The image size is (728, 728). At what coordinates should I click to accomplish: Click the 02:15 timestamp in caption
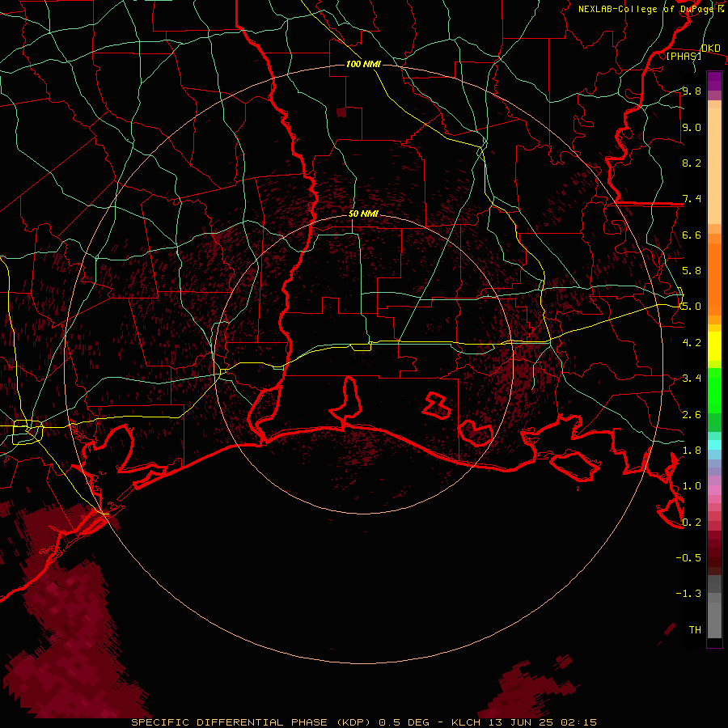point(578,722)
